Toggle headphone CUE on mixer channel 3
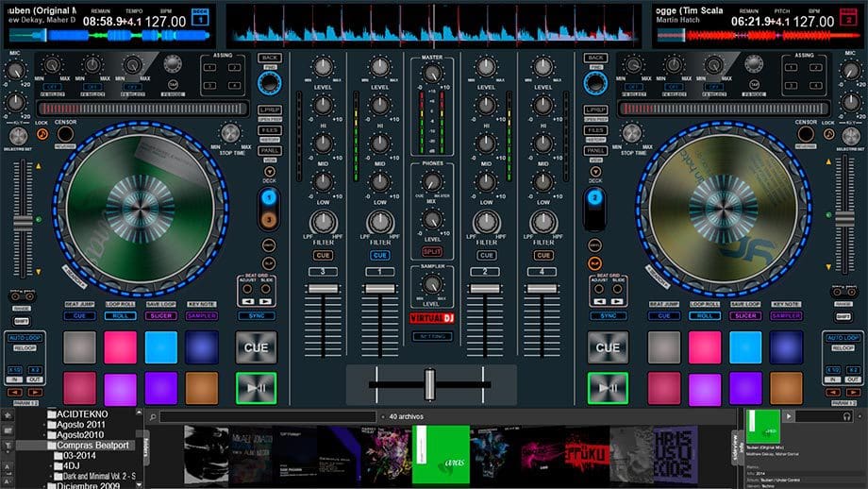 323,255
